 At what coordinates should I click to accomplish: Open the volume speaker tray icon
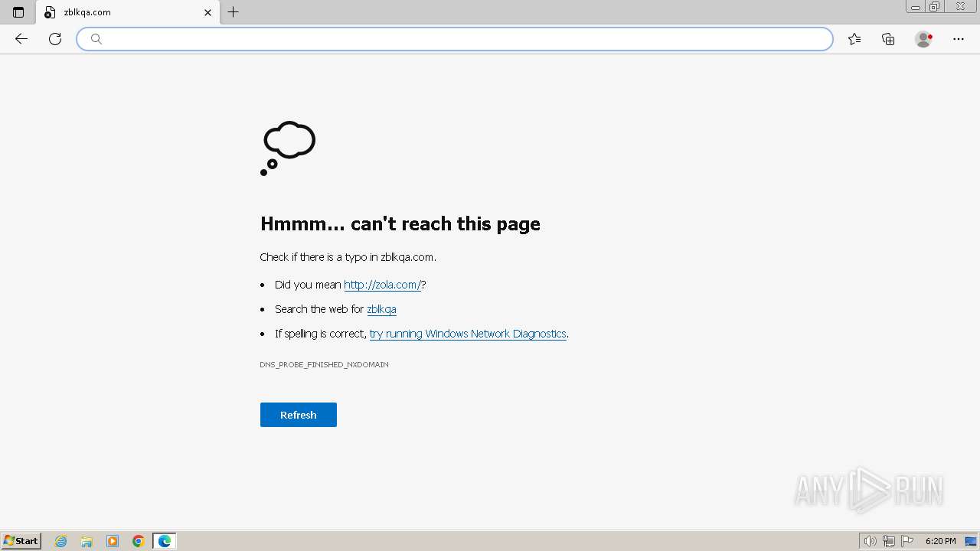(x=870, y=541)
